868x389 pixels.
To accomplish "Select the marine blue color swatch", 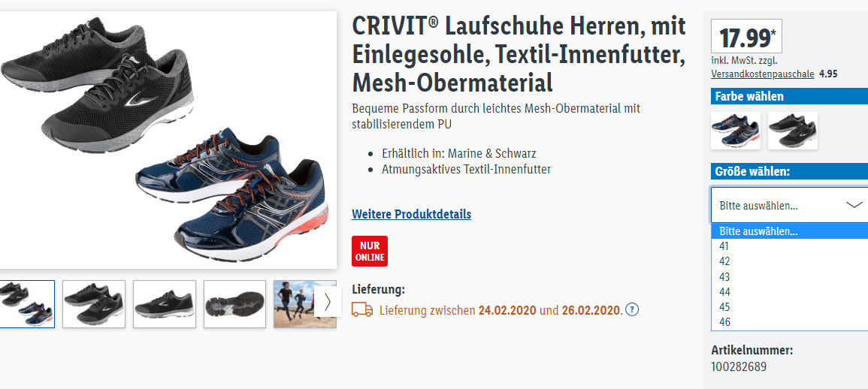I will pos(736,131).
